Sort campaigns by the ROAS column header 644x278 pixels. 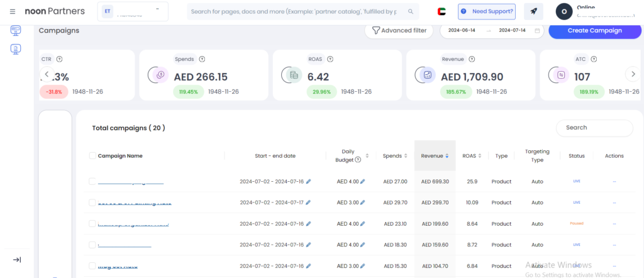point(472,156)
